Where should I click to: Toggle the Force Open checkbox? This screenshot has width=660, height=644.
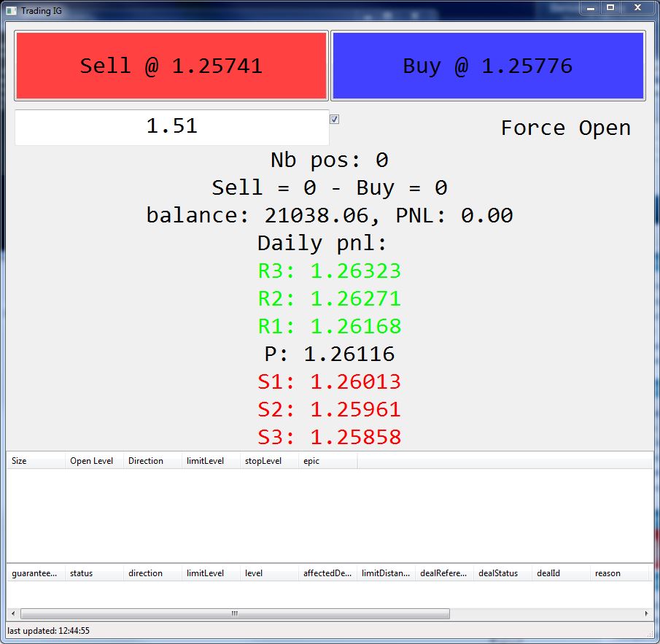click(334, 120)
